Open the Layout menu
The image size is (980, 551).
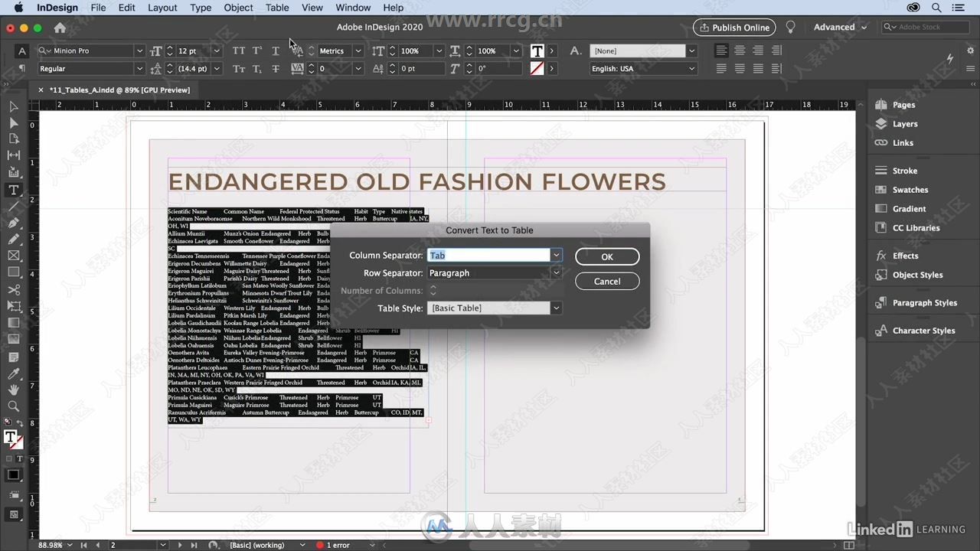[162, 8]
